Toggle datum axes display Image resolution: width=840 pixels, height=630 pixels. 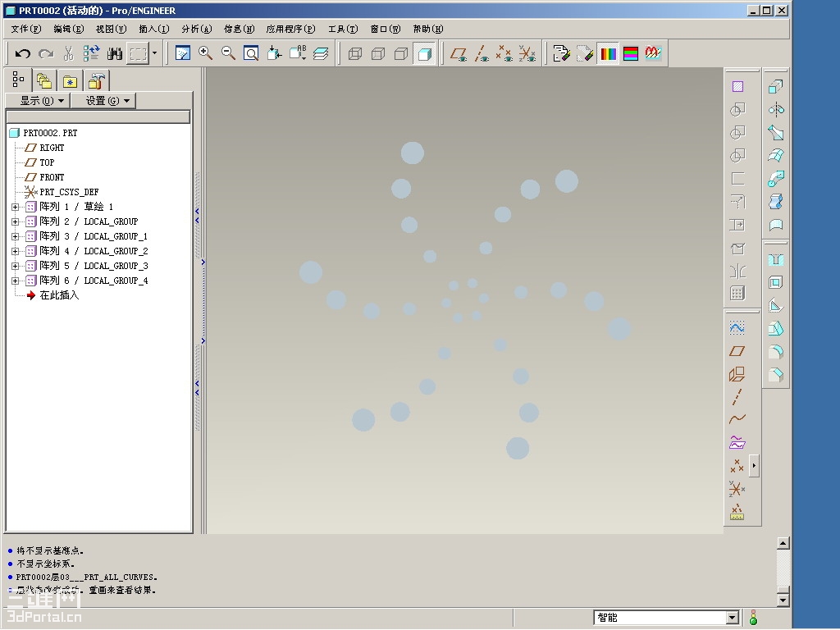pos(481,53)
